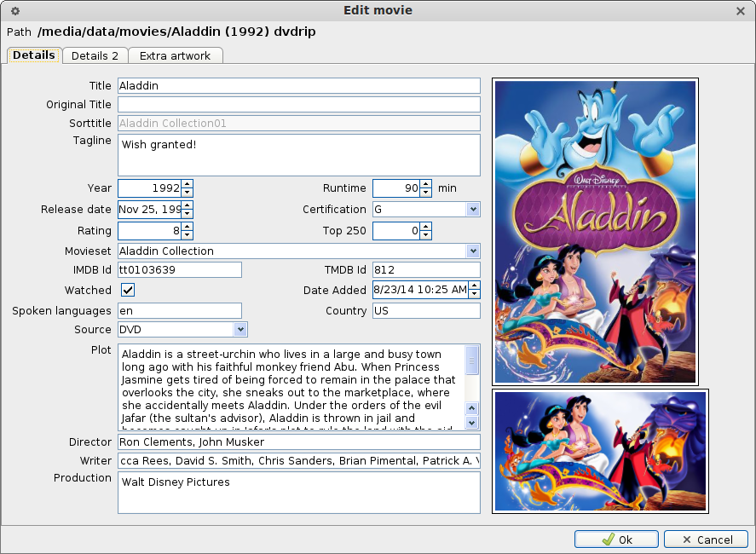Click inside the Plot text area
Image resolution: width=756 pixels, height=554 pixels.
291,387
